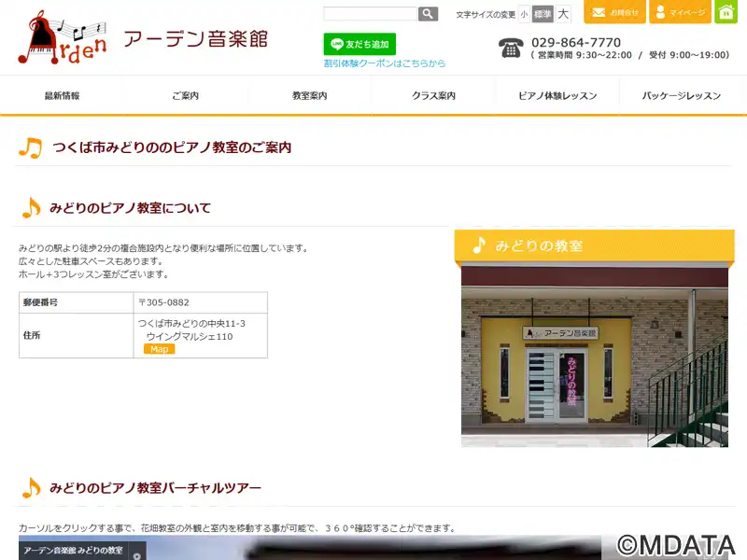Go to ピアノ体験レッスン page
747x560 pixels.
point(557,96)
